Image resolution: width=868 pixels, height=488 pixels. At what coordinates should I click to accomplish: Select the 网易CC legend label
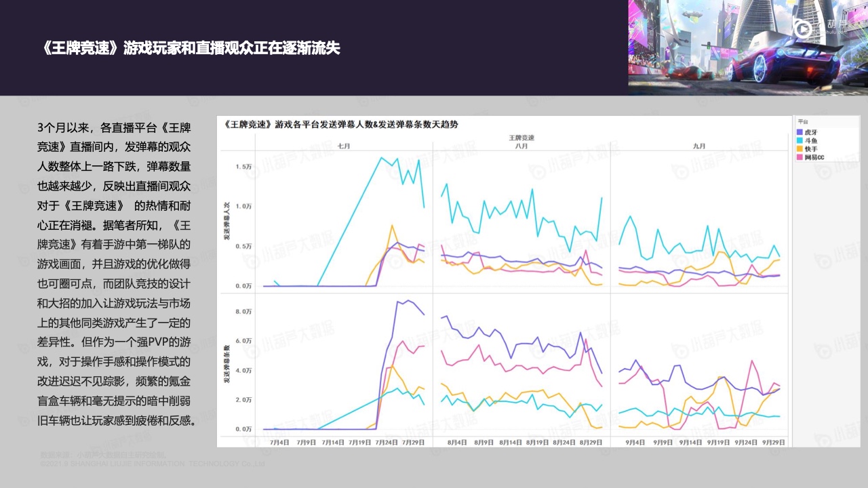pyautogui.click(x=814, y=157)
